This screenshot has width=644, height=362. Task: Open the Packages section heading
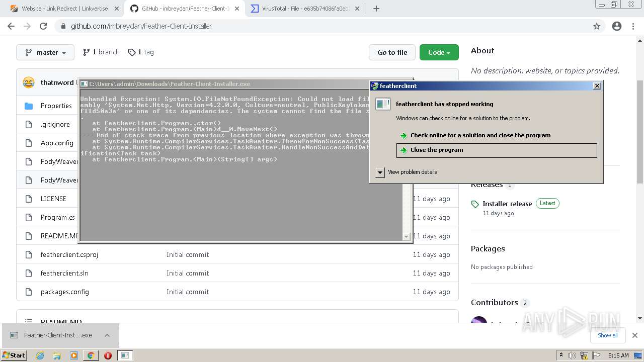coord(488,248)
